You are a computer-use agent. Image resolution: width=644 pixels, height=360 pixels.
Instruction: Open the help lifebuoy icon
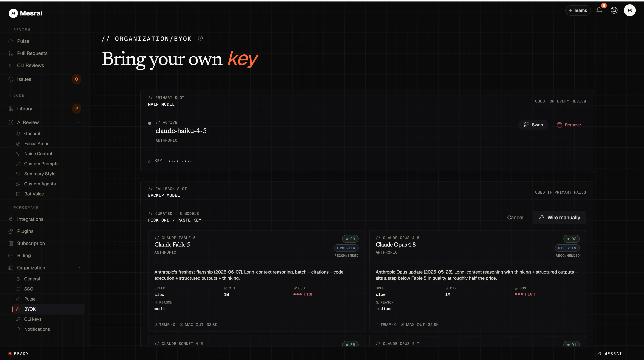pos(614,10)
